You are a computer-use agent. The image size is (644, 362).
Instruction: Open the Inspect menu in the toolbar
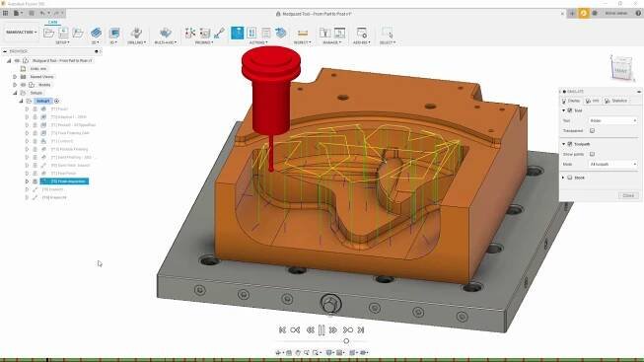pos(302,42)
